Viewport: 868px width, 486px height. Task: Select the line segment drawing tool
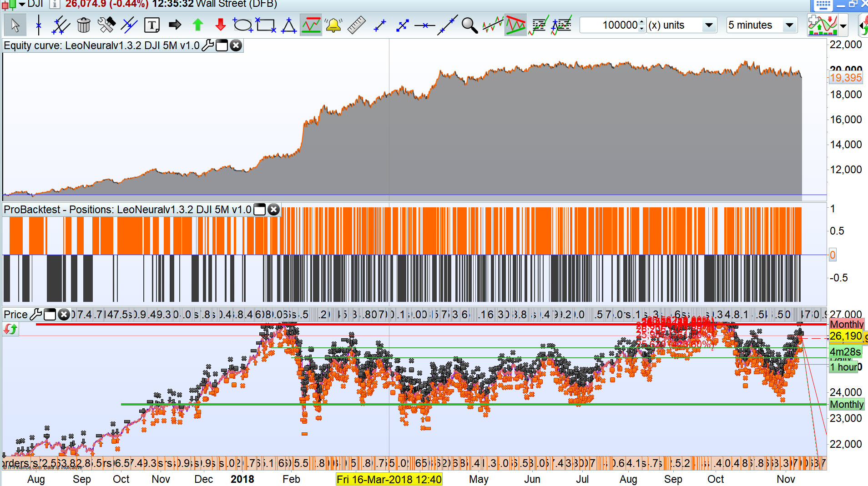click(379, 25)
